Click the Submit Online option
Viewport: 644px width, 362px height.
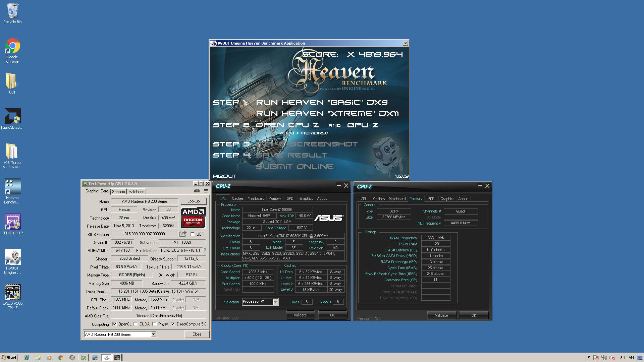(295, 167)
